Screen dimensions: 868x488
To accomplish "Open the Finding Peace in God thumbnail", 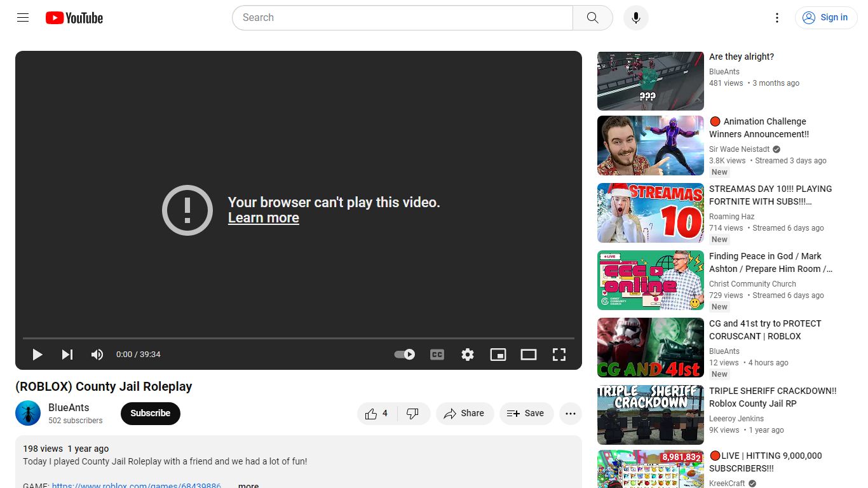I will pos(651,280).
